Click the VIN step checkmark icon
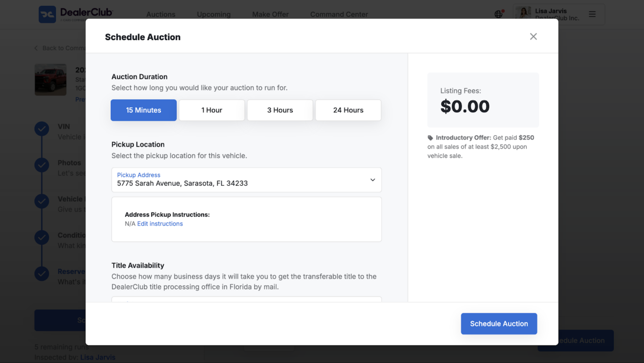This screenshot has width=644, height=363. click(x=42, y=129)
